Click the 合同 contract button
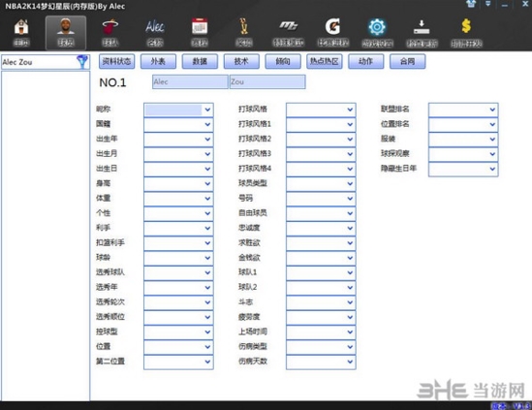Viewport: 532px width, 410px height. tap(407, 61)
